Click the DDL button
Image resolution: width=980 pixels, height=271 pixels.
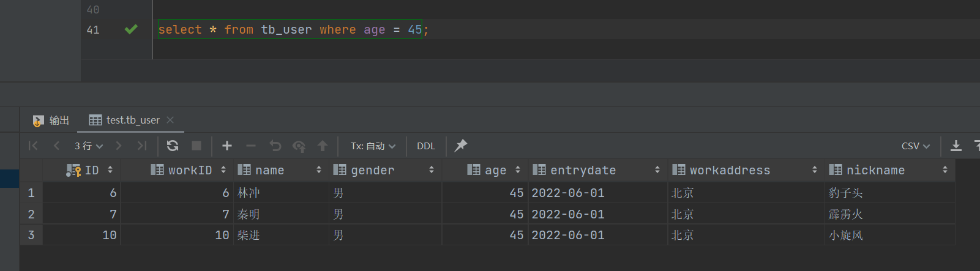pos(426,146)
